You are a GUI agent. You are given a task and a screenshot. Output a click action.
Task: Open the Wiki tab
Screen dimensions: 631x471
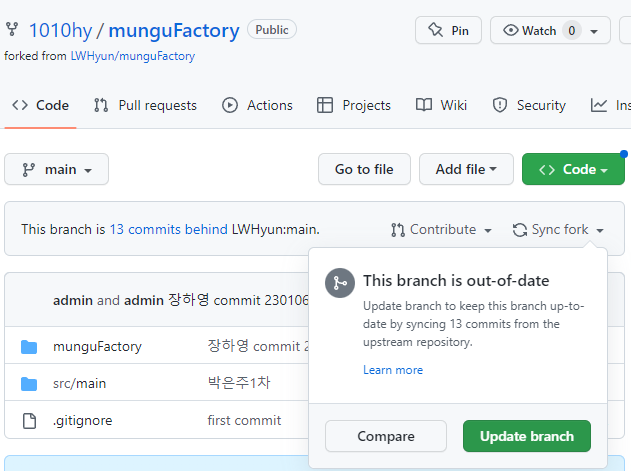click(x=441, y=105)
